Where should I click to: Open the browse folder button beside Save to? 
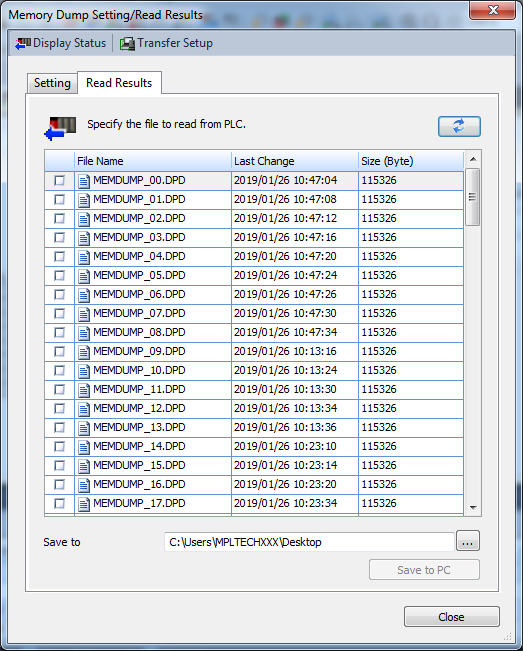pyautogui.click(x=468, y=541)
